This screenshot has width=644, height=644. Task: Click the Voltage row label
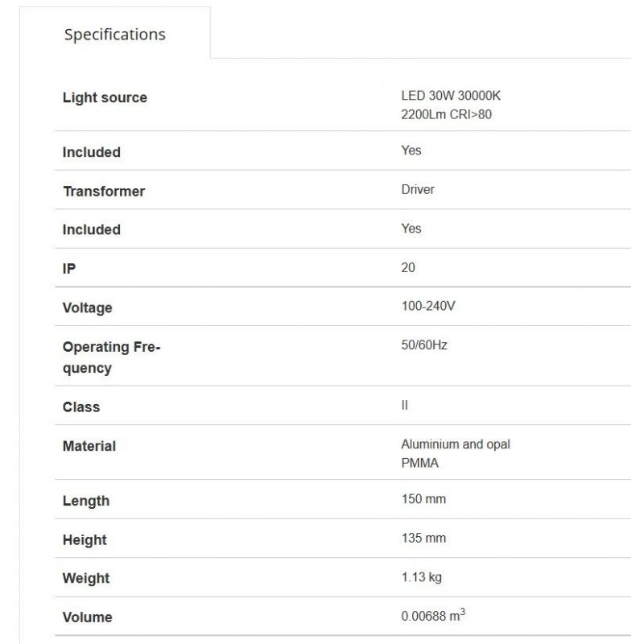coord(88,308)
